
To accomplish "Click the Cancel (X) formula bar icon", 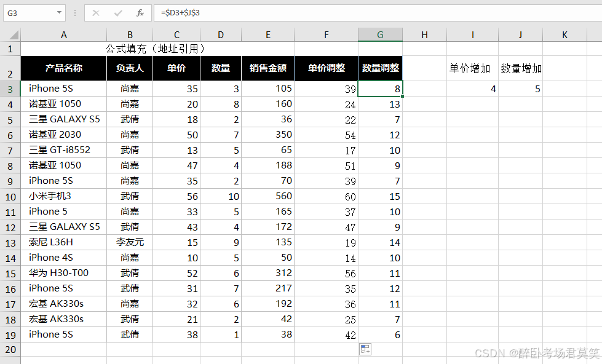I will (96, 13).
